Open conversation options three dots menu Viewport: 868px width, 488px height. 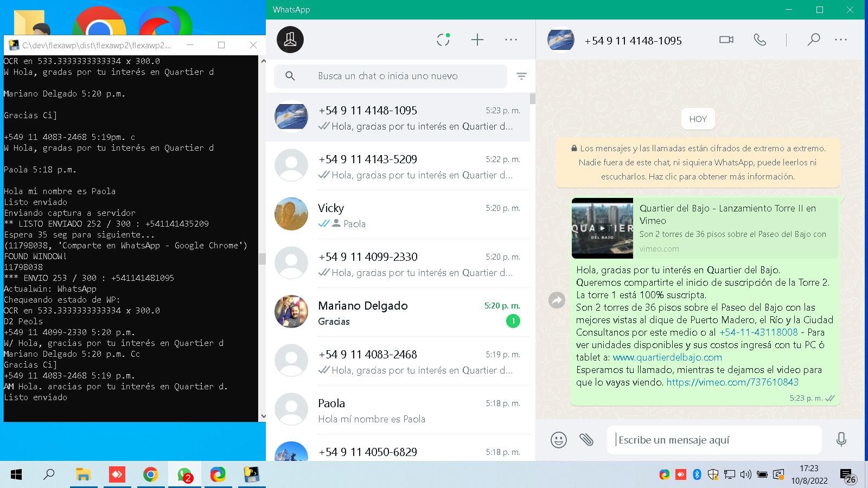(x=841, y=40)
